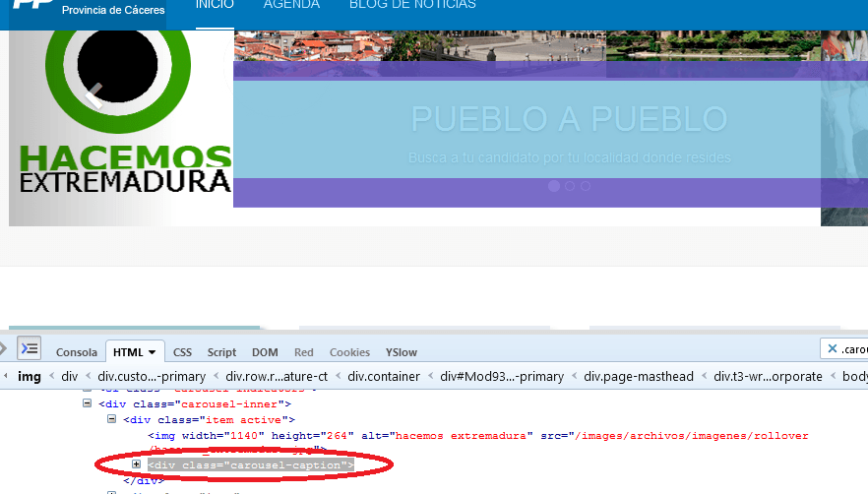Image resolution: width=868 pixels, height=494 pixels.
Task: Select div.t3-wr...orporate in breadcrumb
Action: (x=768, y=377)
